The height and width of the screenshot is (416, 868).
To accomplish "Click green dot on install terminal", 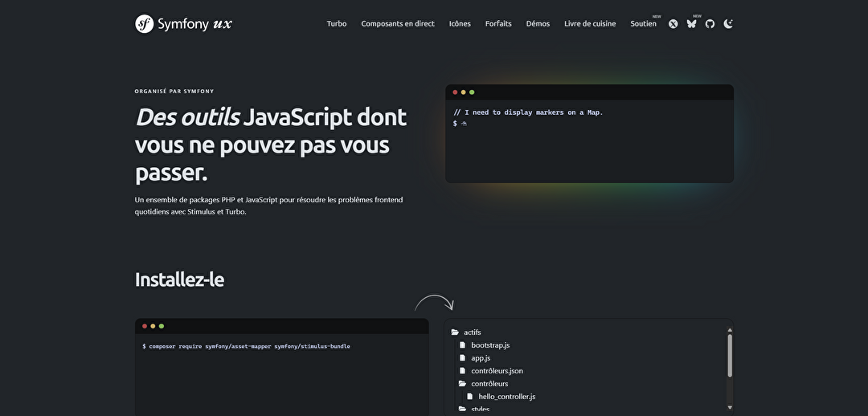I will coord(161,326).
